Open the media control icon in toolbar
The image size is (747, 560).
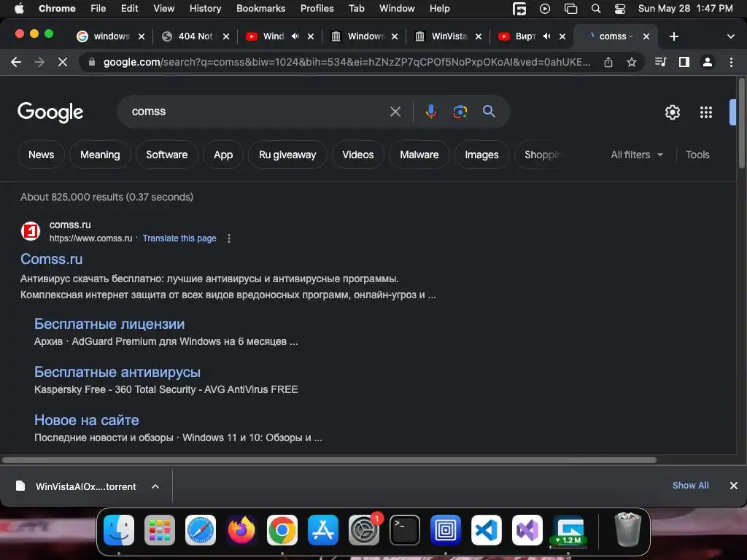(660, 62)
